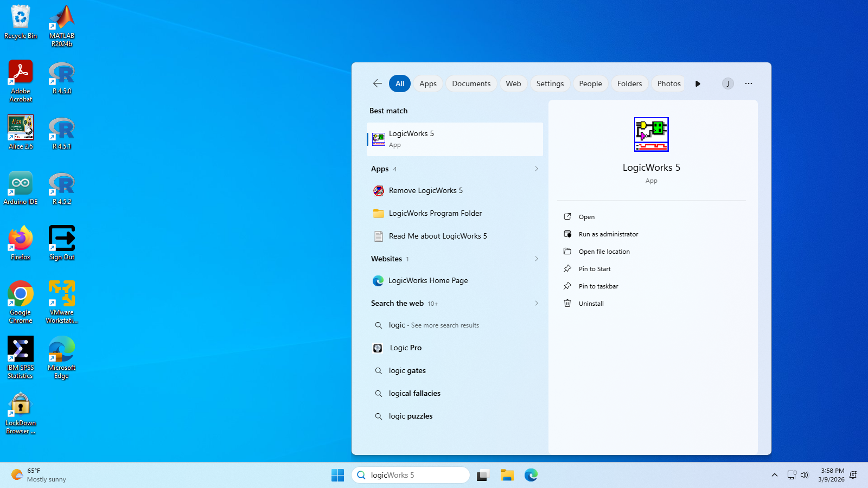Screen dimensions: 868x488
Task: Click the taskbar search box with logicWorks 5
Action: pyautogui.click(x=411, y=475)
